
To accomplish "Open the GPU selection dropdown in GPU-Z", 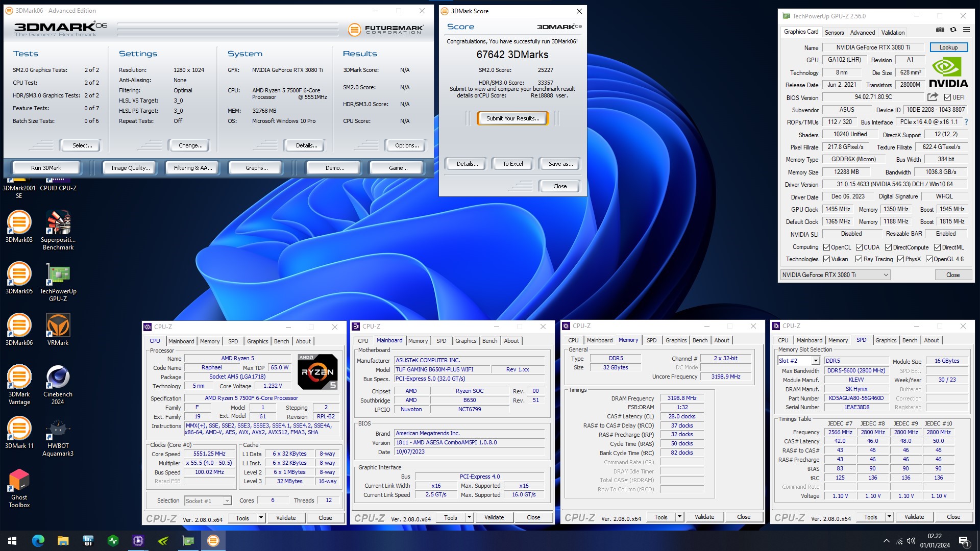I will click(835, 275).
